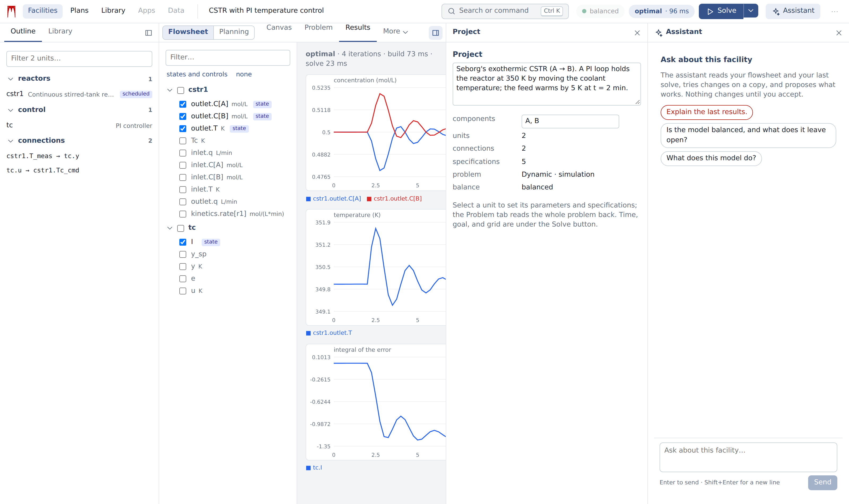Click the red app logo icon
Image resolution: width=849 pixels, height=504 pixels.
point(12,11)
